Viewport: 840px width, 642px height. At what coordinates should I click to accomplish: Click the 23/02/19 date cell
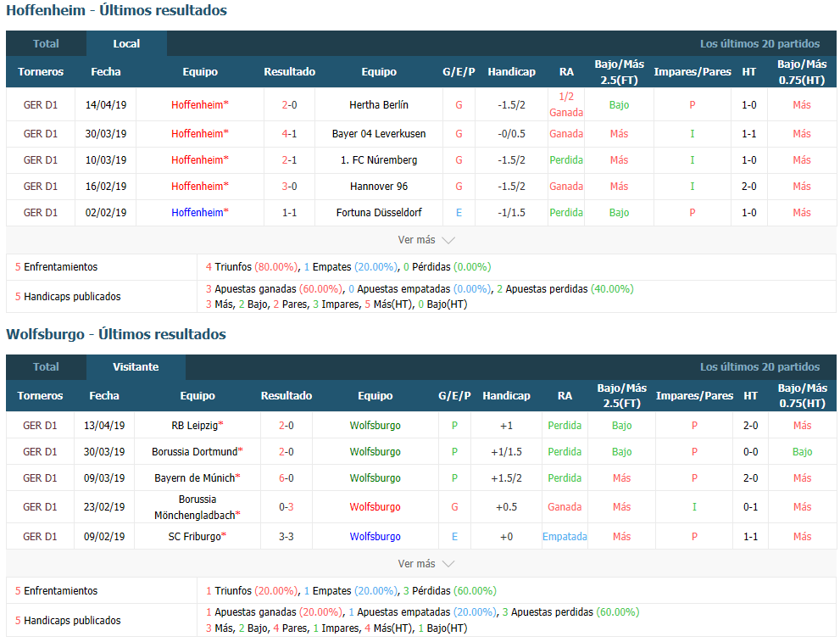coord(104,507)
